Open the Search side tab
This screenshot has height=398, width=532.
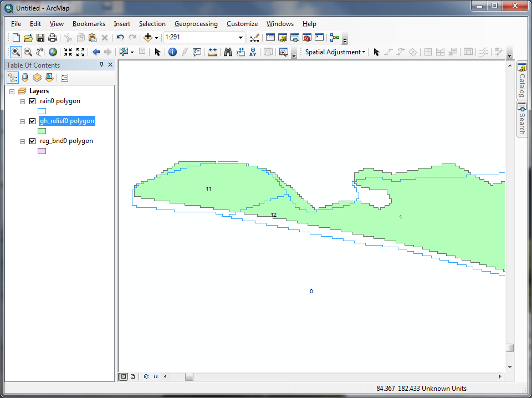521,119
